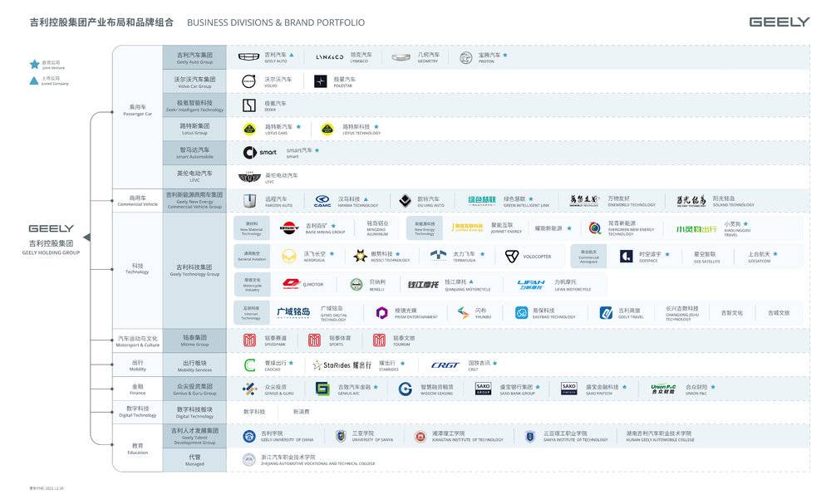The image size is (831, 504).
Task: Click the Polestar black square logo
Action: point(321,81)
